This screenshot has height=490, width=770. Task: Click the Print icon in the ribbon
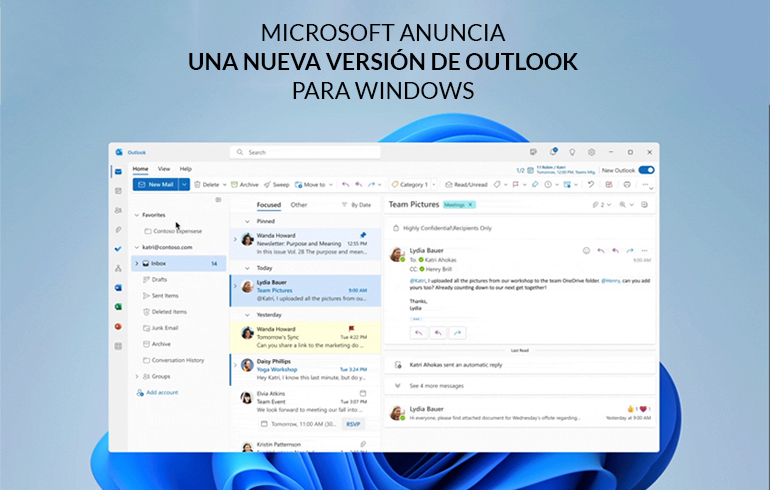(x=627, y=185)
